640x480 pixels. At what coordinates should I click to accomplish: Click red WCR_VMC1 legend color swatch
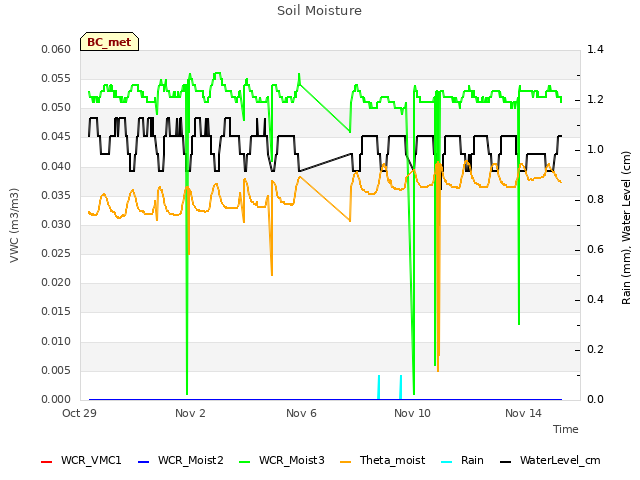47,462
